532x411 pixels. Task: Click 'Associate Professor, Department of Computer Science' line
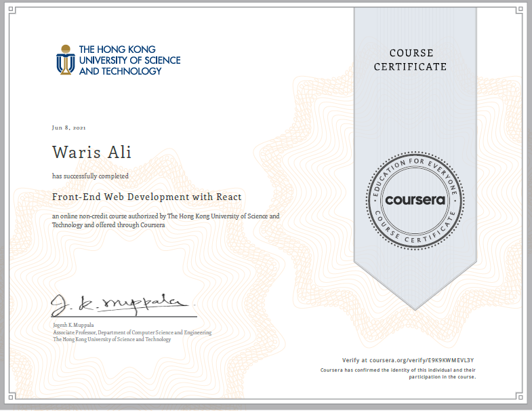pos(132,332)
